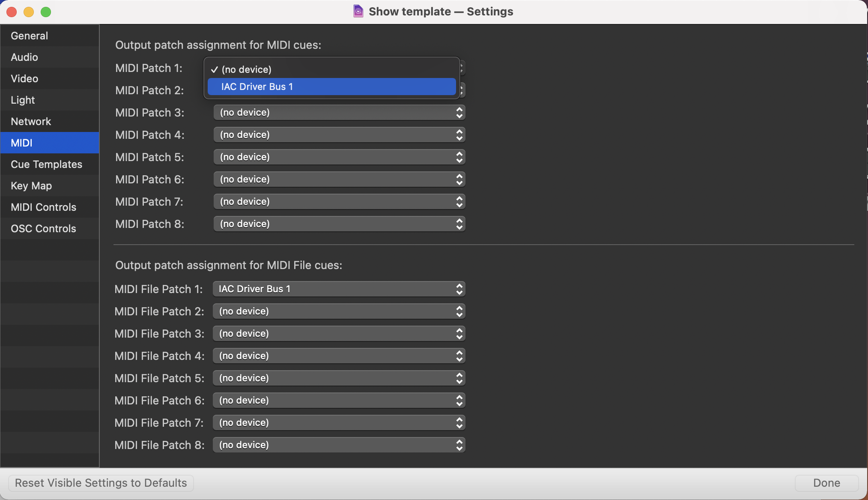Open MIDI File Patch 8 dropdown
Viewport: 868px width, 500px height.
point(339,445)
